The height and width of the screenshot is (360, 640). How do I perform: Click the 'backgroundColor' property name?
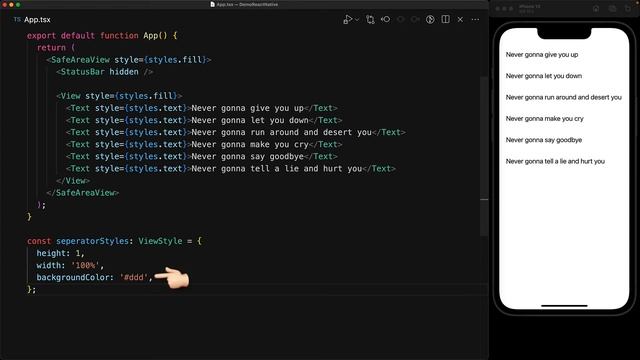(73, 278)
